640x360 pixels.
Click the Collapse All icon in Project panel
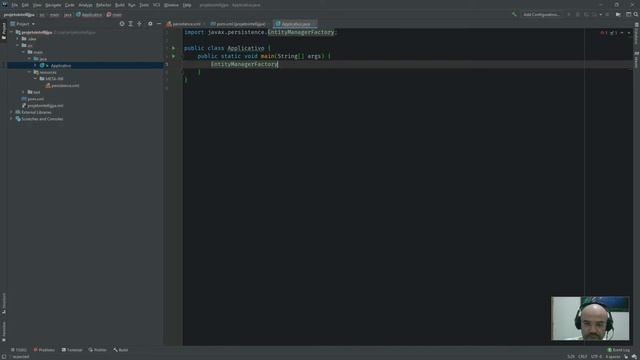pos(140,24)
